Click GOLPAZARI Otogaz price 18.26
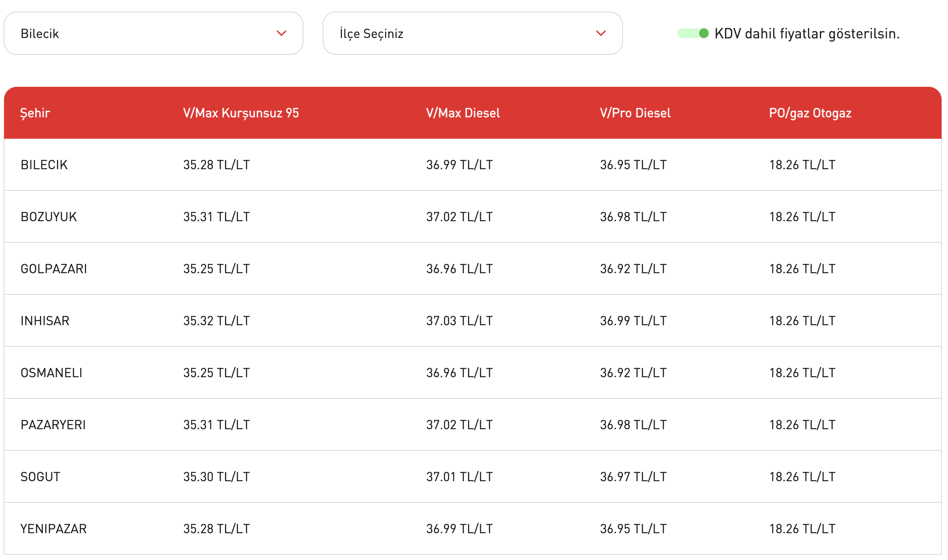Viewport: 948px width, 560px height. tap(802, 269)
